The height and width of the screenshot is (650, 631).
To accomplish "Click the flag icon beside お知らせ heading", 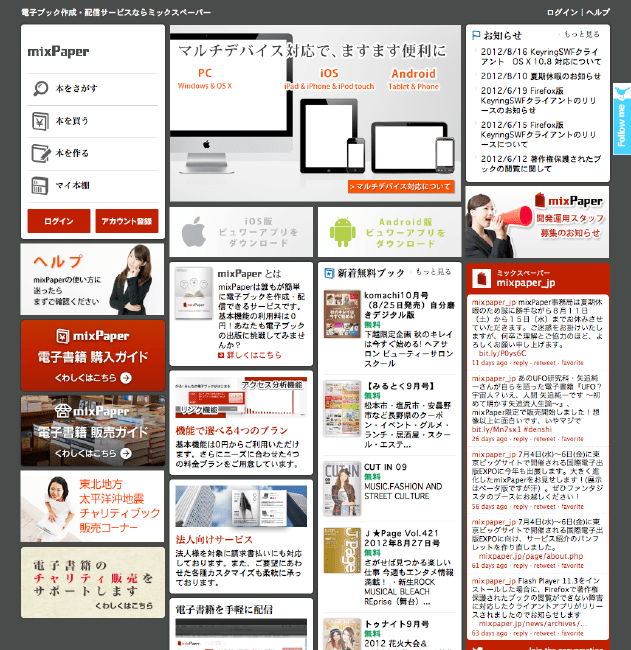I will coord(476,36).
